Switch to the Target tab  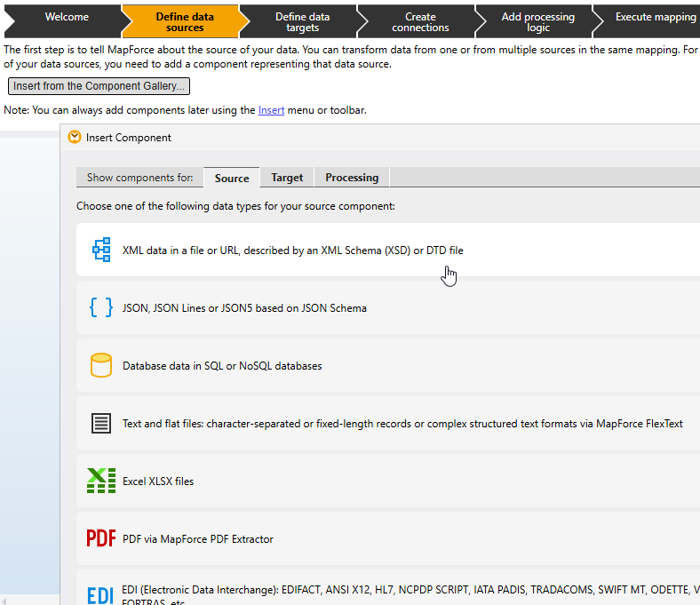287,178
